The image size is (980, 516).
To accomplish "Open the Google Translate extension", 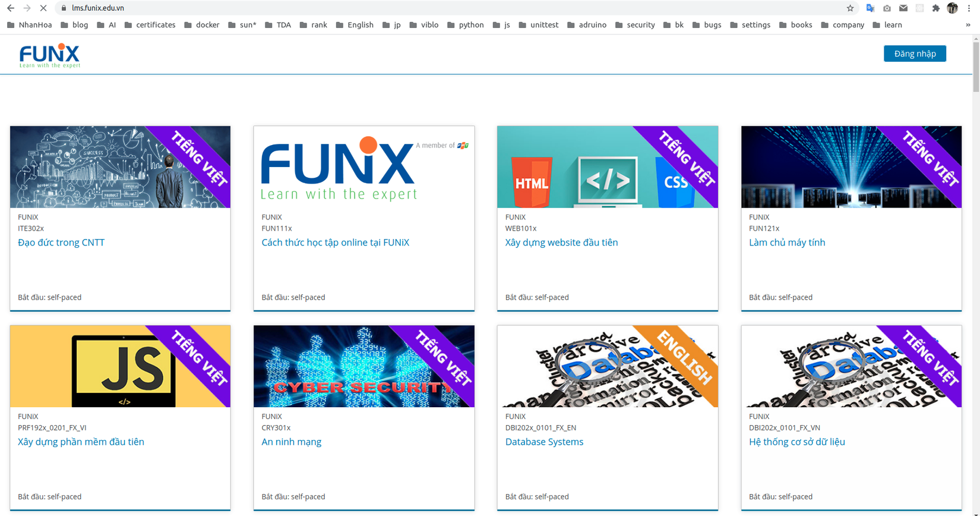I will pos(870,8).
